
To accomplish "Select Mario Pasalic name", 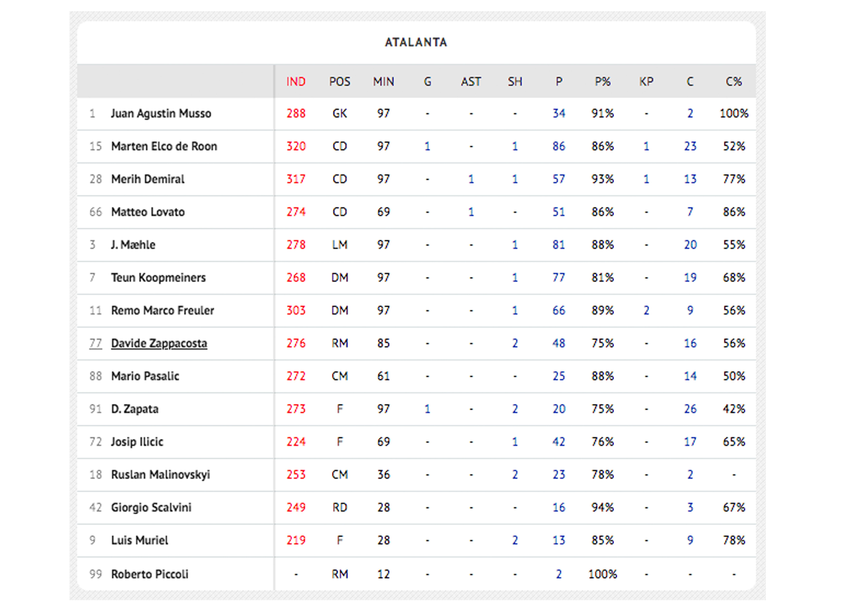I will pos(145,376).
